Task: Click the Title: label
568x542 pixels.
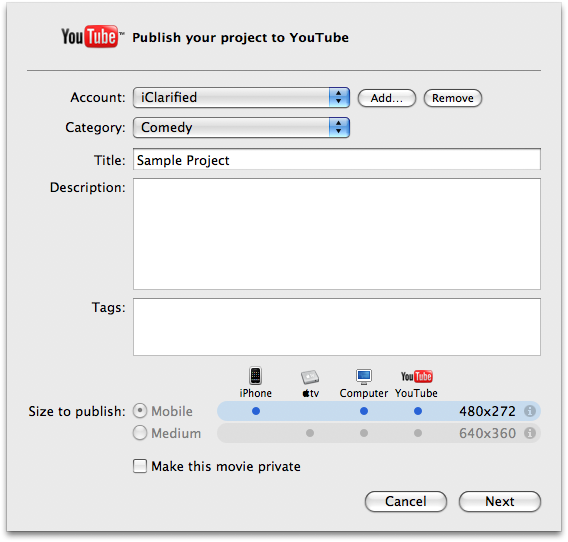Action: pos(110,160)
